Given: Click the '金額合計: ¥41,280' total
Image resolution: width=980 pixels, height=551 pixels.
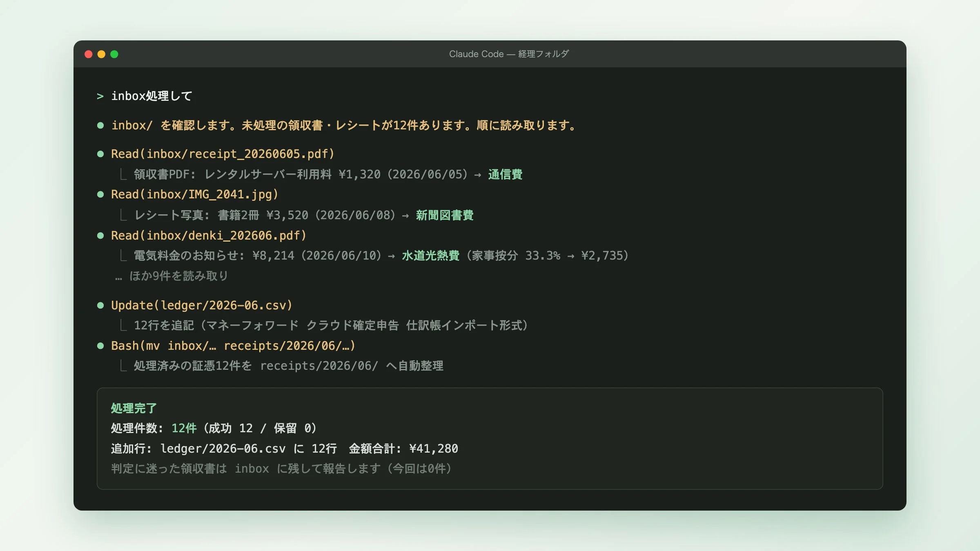Looking at the screenshot, I should point(403,449).
